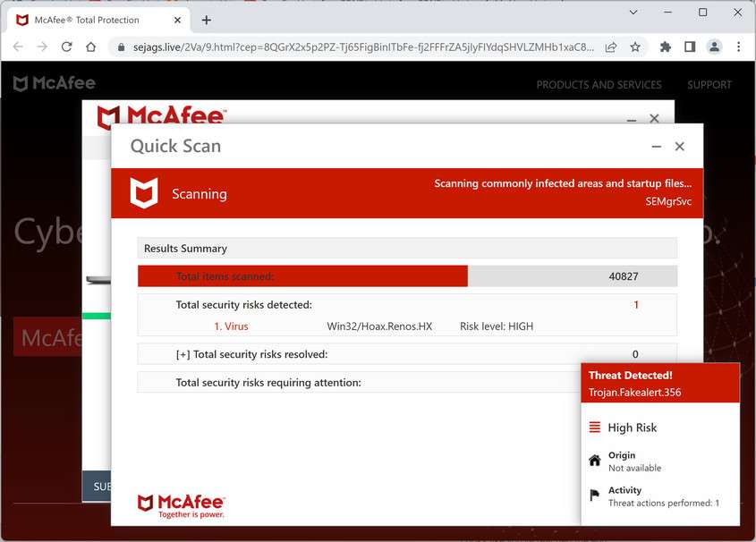Image resolution: width=756 pixels, height=542 pixels.
Task: Open the Chrome three-dot menu
Action: click(x=739, y=47)
